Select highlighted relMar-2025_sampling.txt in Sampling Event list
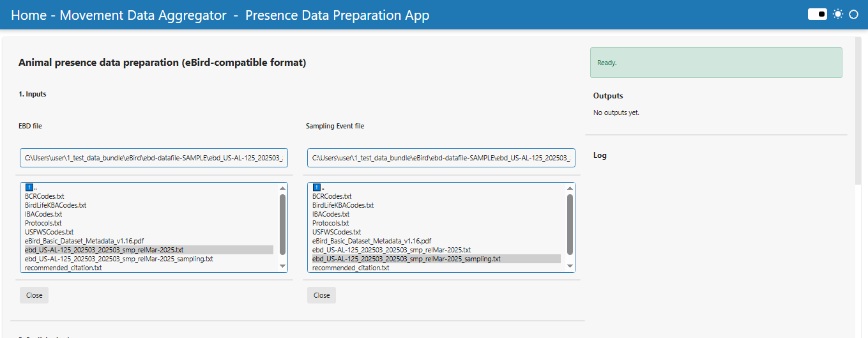 tap(436, 259)
